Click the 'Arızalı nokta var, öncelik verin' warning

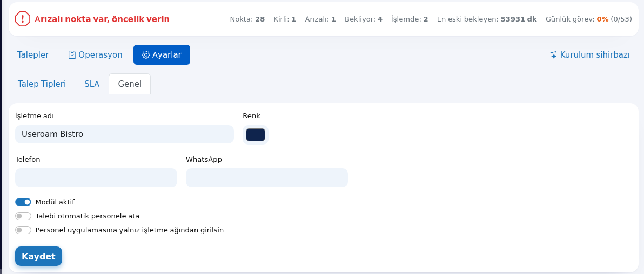102,19
